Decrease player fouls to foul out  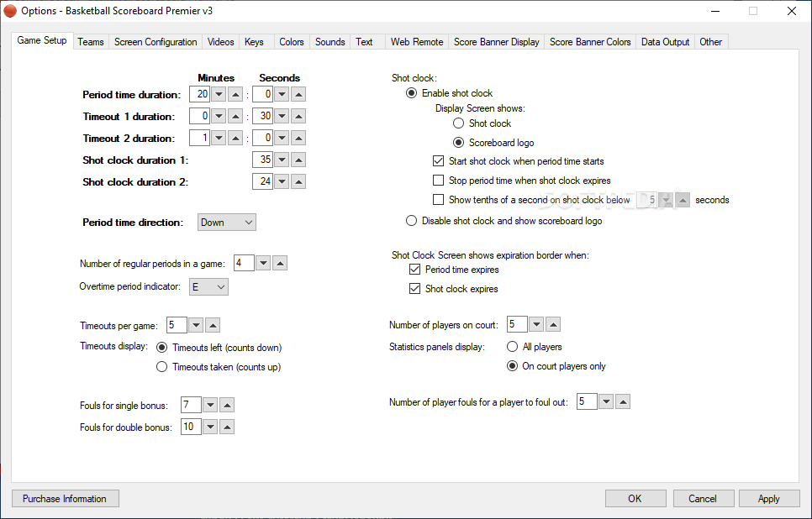pos(606,401)
